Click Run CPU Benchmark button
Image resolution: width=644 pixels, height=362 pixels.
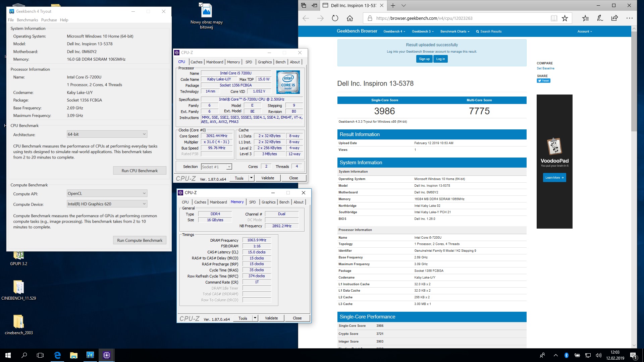[x=140, y=171]
